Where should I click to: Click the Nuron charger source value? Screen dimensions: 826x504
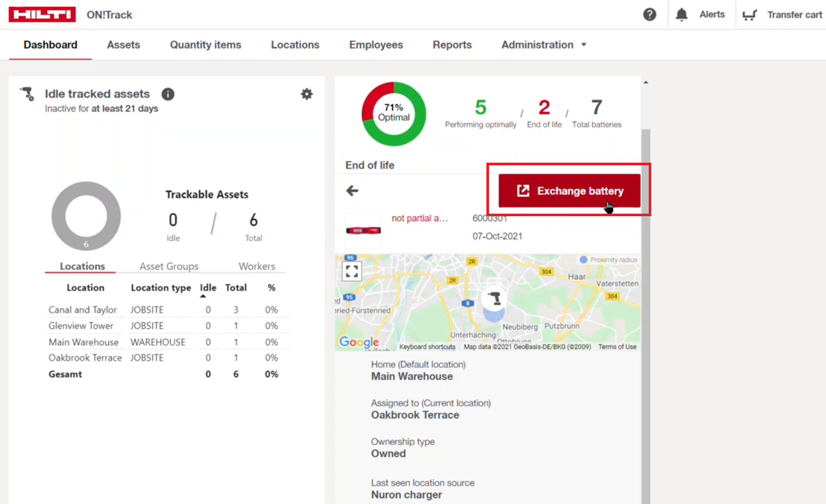coord(407,495)
